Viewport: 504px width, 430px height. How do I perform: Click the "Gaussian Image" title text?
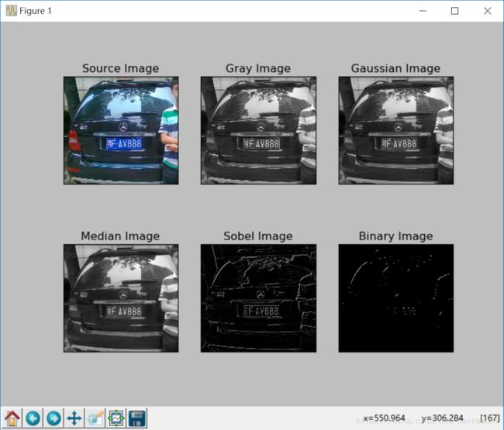point(395,68)
